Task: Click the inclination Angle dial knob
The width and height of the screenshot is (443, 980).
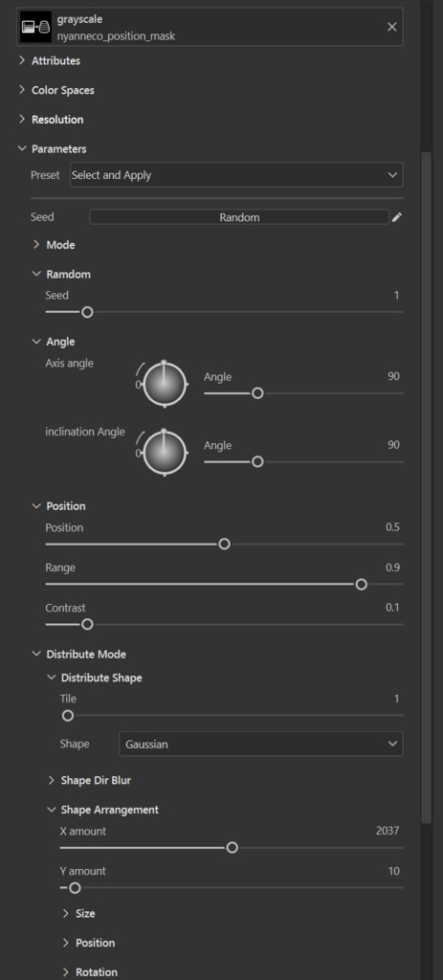Action: 165,453
